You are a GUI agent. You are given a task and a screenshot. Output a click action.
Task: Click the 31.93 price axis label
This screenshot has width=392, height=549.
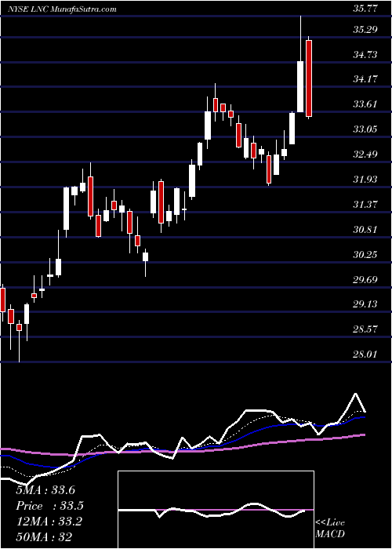pyautogui.click(x=365, y=180)
